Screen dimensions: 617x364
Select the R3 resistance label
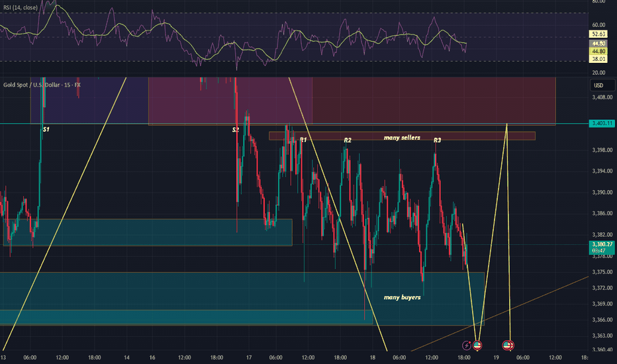pyautogui.click(x=437, y=140)
